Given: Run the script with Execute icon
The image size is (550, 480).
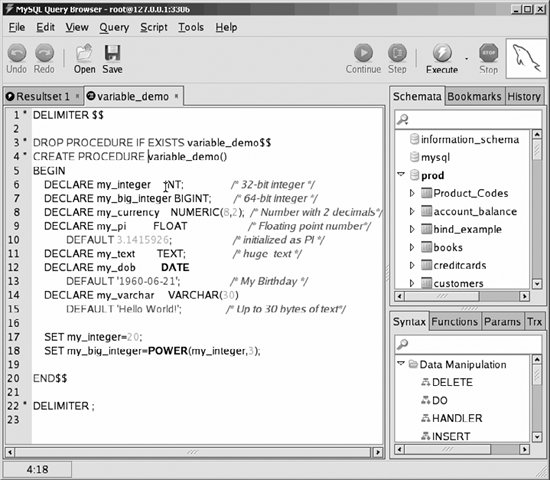Looking at the screenshot, I should 442,53.
